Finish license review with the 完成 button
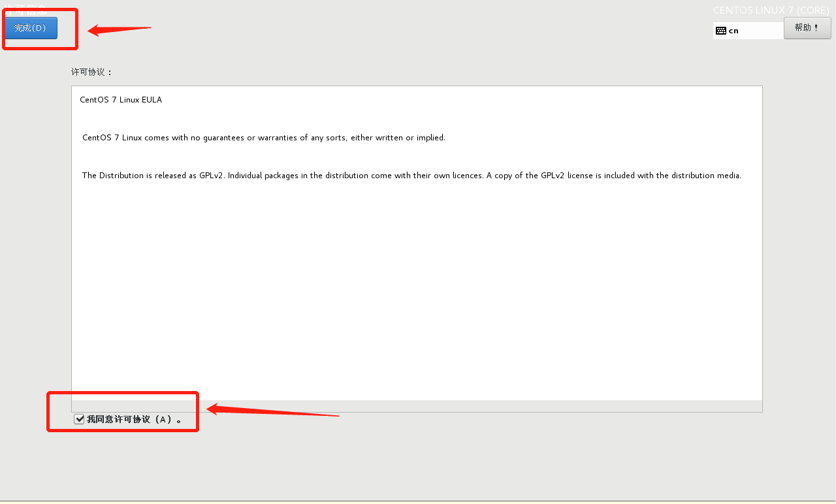Viewport: 836px width, 504px height. (30, 28)
